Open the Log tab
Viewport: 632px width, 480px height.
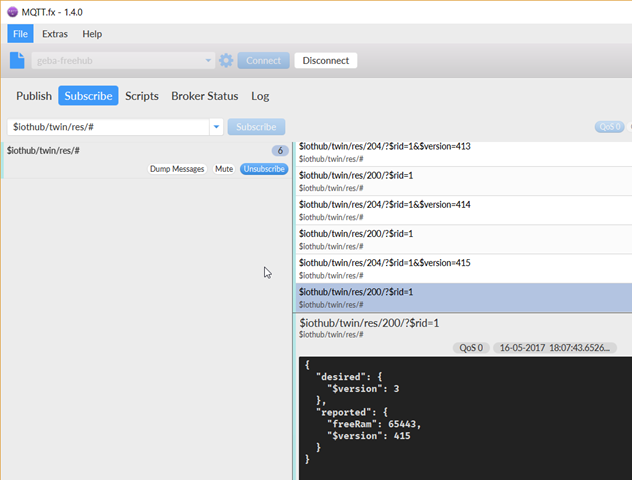(x=260, y=96)
